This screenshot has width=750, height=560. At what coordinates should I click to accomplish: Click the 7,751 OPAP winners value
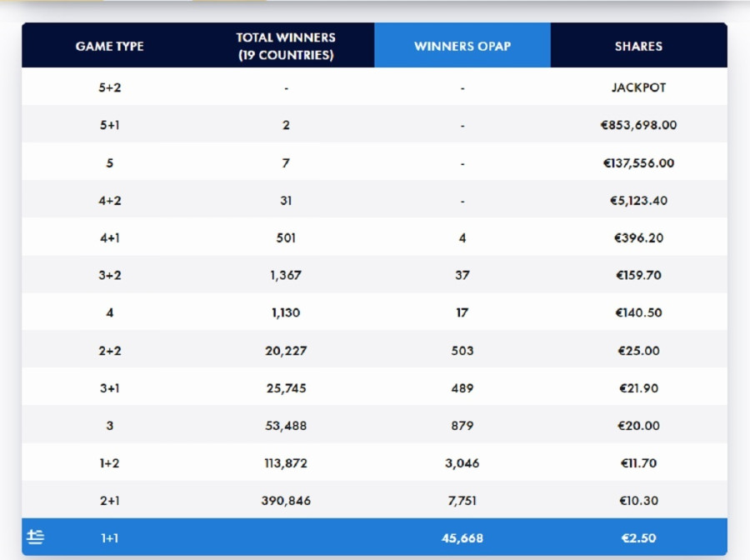point(462,501)
